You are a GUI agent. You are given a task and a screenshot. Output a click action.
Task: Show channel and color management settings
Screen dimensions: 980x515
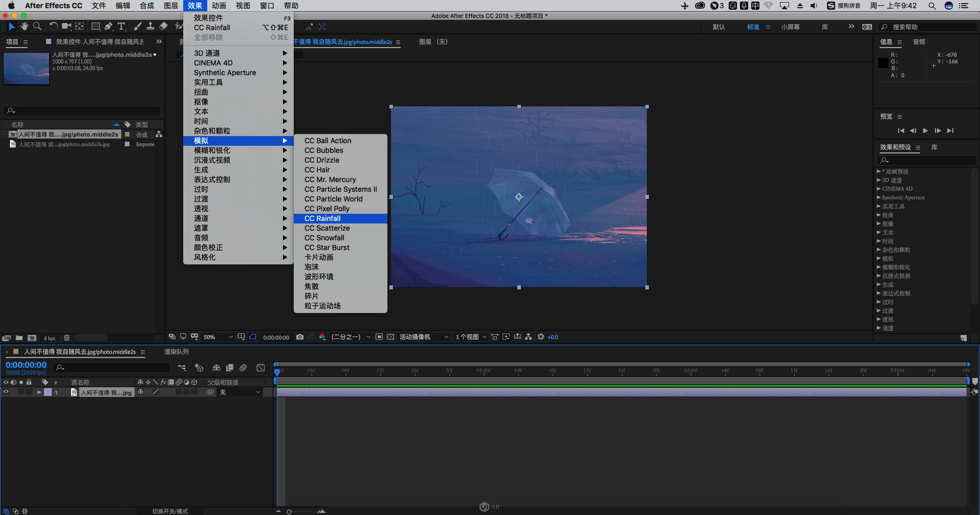coord(322,337)
